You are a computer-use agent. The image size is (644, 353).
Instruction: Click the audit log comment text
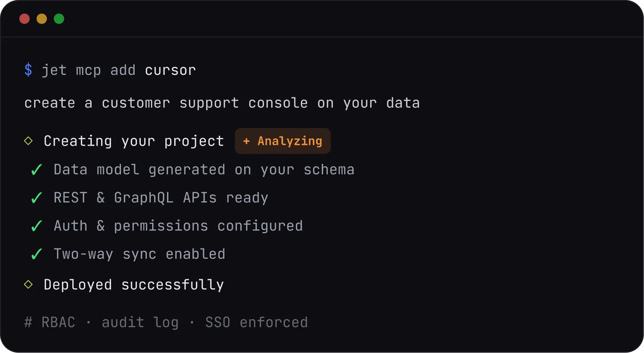click(140, 323)
